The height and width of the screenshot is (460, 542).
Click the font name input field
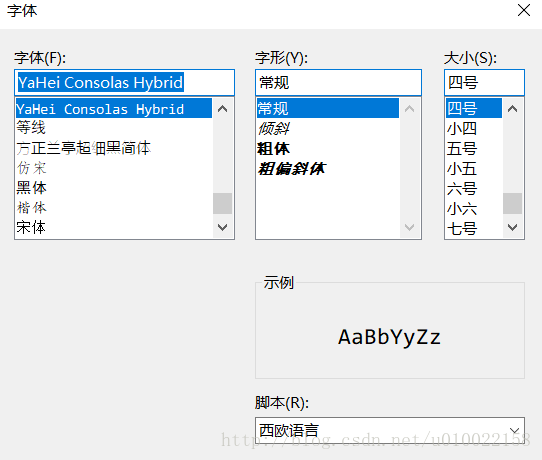pyautogui.click(x=124, y=83)
